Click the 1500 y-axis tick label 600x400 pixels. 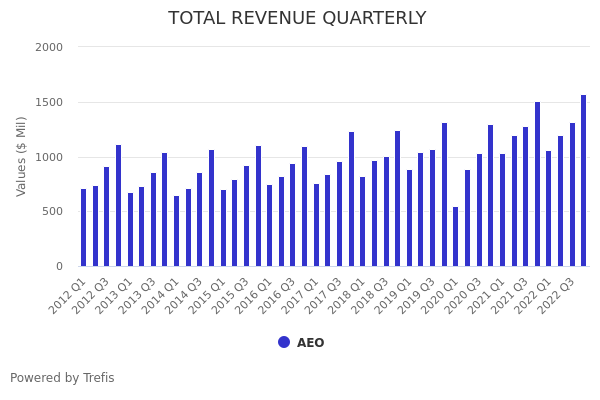pyautogui.click(x=49, y=102)
